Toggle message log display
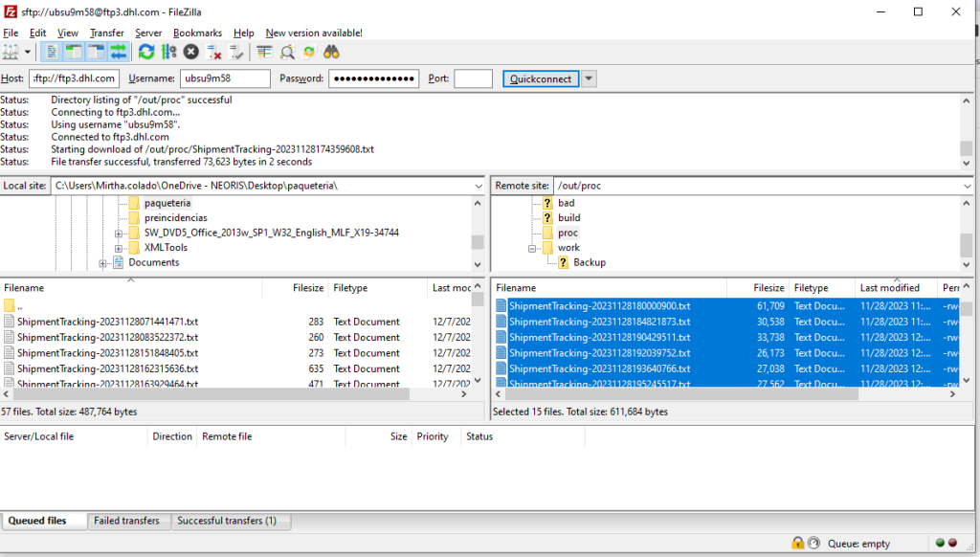The image size is (980, 557). tap(52, 52)
